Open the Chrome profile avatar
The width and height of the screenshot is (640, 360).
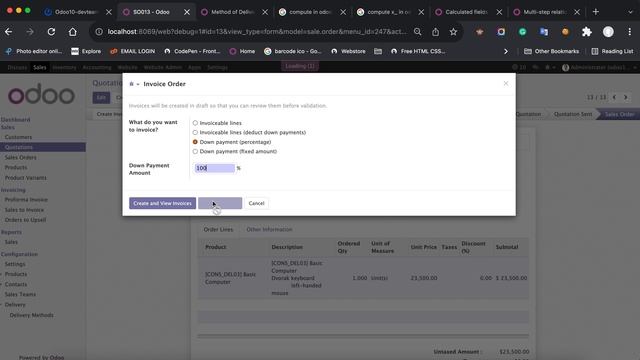click(608, 31)
